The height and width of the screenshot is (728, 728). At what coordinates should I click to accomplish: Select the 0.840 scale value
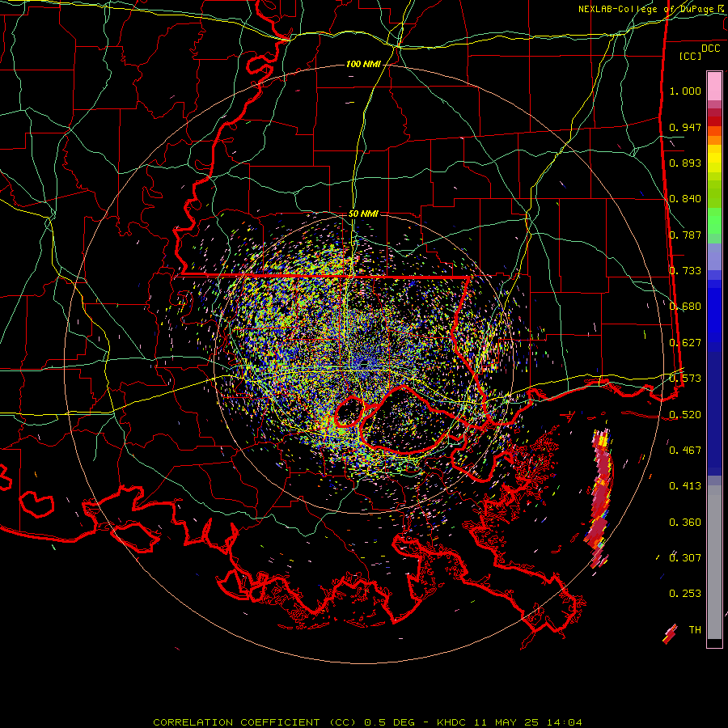[x=685, y=199]
